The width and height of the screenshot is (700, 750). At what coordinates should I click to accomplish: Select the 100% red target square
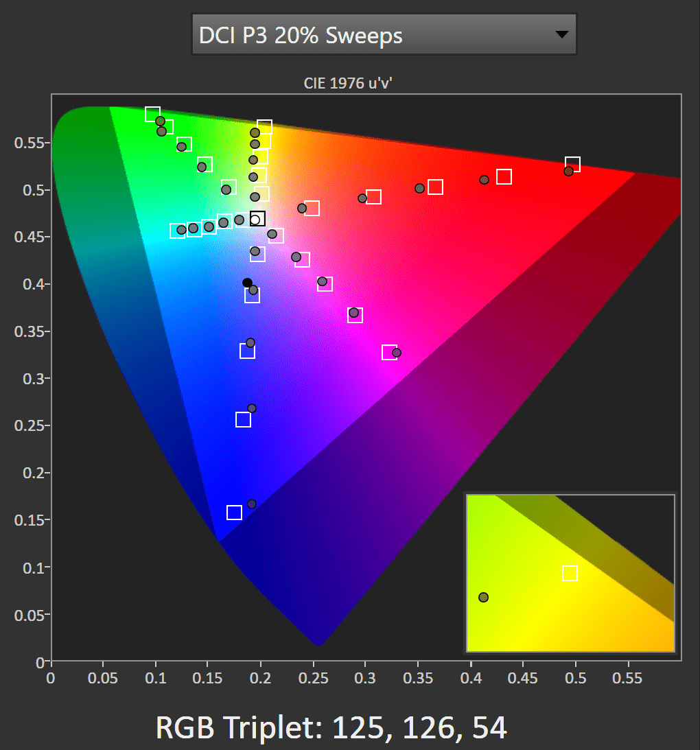pos(573,164)
